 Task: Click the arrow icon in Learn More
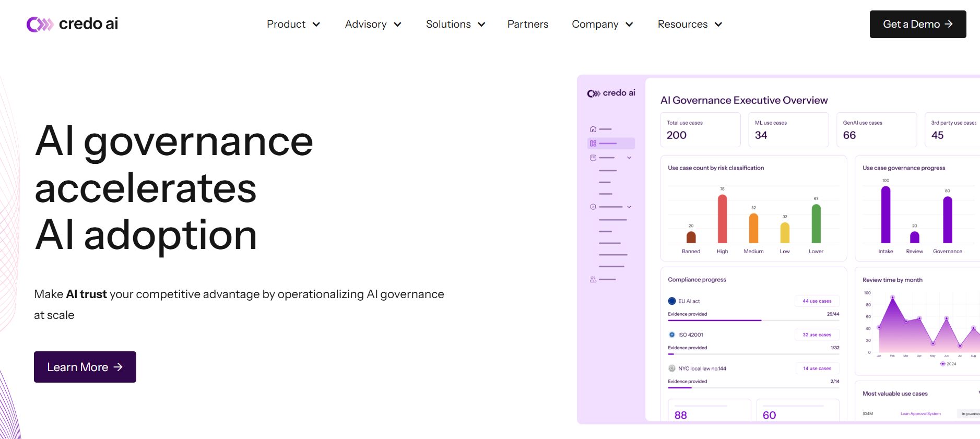(x=118, y=367)
